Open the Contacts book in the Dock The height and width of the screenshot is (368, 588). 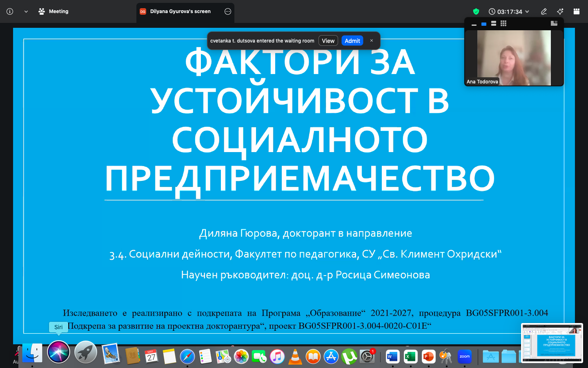[133, 356]
